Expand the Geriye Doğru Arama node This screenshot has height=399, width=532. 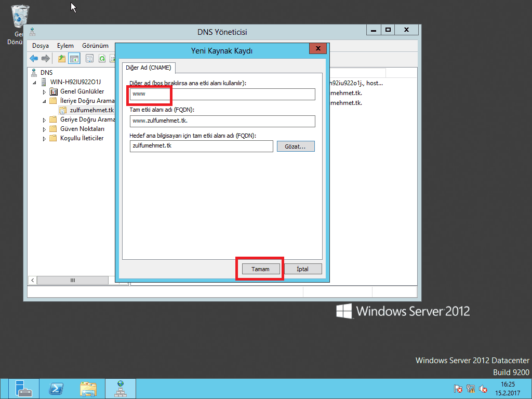pyautogui.click(x=44, y=120)
